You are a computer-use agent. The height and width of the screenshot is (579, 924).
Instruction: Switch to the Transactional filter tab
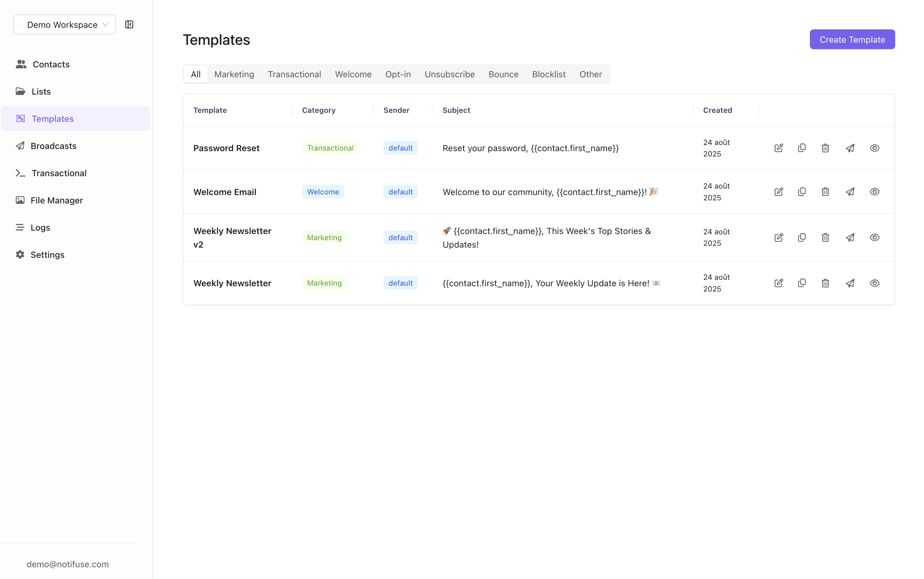[294, 74]
